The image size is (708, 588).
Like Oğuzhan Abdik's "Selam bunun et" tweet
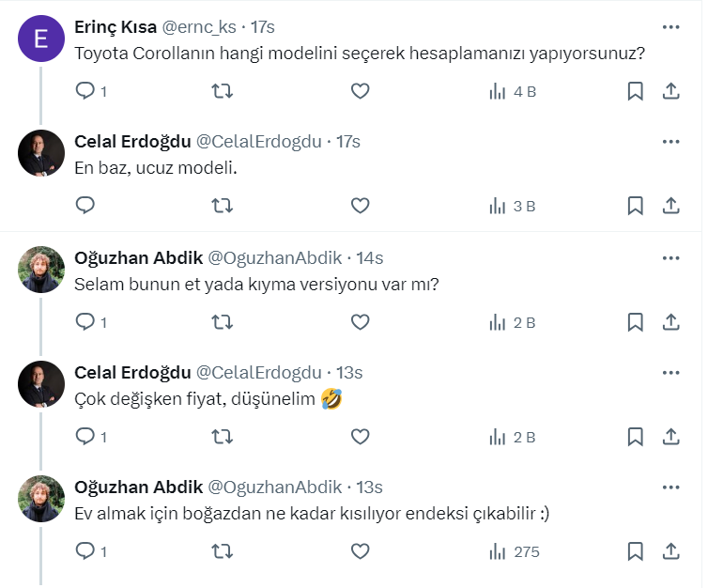coord(360,322)
